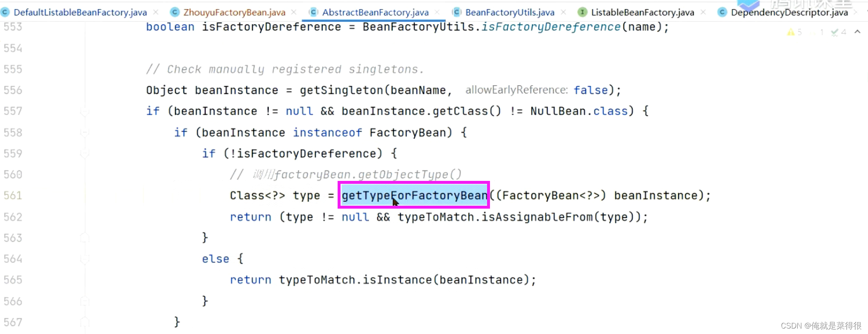Close the DependencyDescriptor.java tab
The width and height of the screenshot is (868, 334).
pos(855,12)
